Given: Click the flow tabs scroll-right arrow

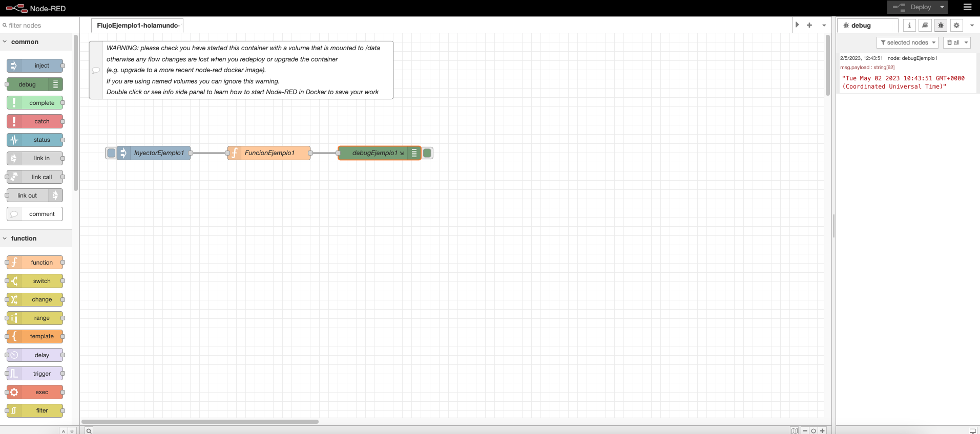Looking at the screenshot, I should point(797,25).
